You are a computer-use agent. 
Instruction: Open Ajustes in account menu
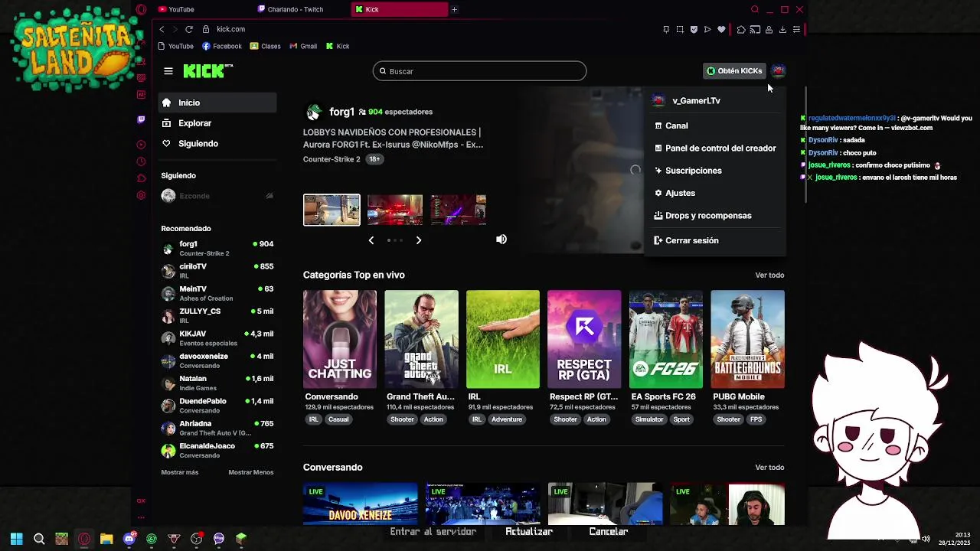pyautogui.click(x=715, y=193)
